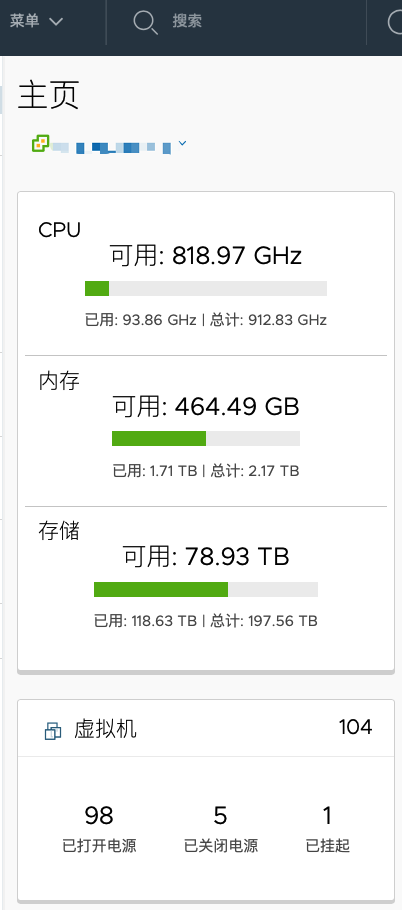Select the 已关闭电源 label

220,846
